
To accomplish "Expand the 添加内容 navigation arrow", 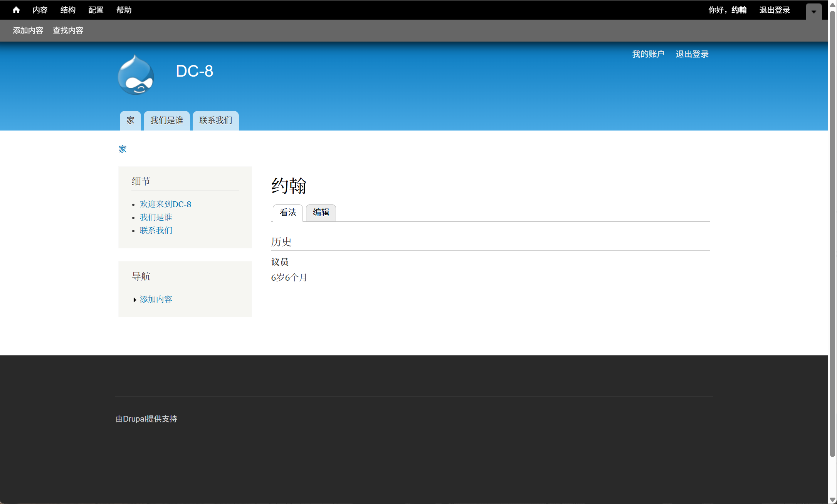I will [x=134, y=300].
